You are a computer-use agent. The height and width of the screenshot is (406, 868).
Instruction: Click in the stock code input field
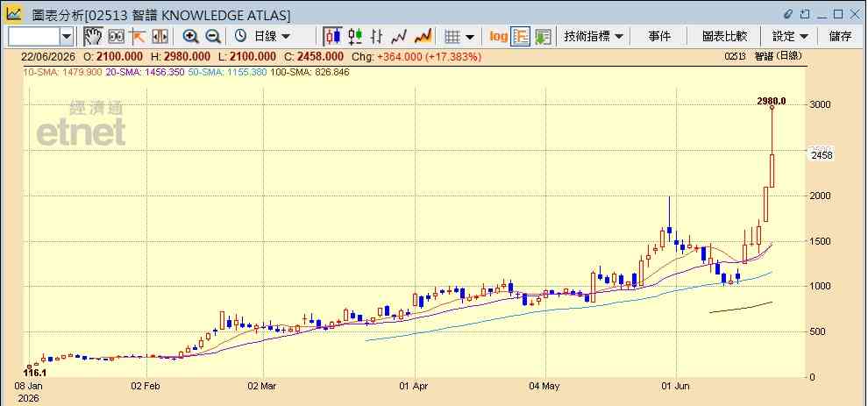(x=34, y=37)
